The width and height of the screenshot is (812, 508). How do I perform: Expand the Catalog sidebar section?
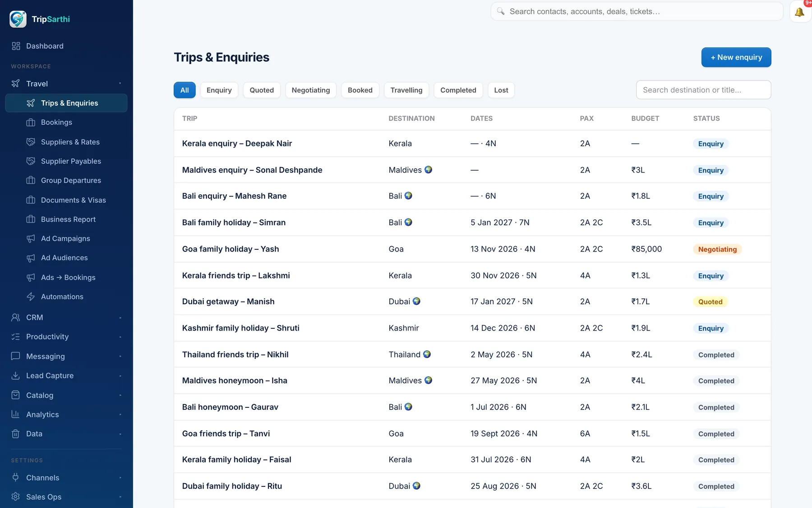(66, 395)
